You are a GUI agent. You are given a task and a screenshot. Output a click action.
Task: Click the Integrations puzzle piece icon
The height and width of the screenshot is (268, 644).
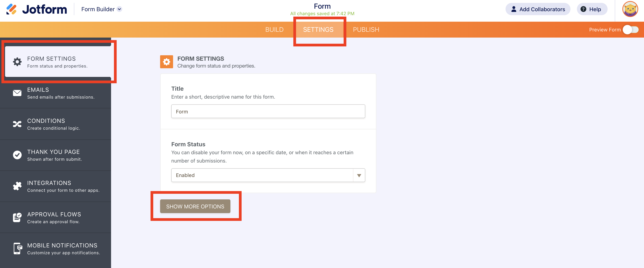[17, 186]
